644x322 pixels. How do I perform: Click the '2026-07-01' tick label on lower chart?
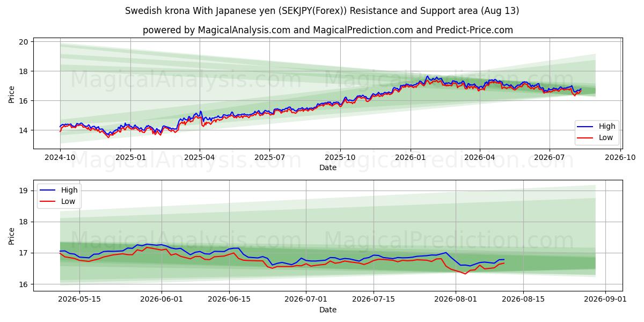[x=306, y=300]
